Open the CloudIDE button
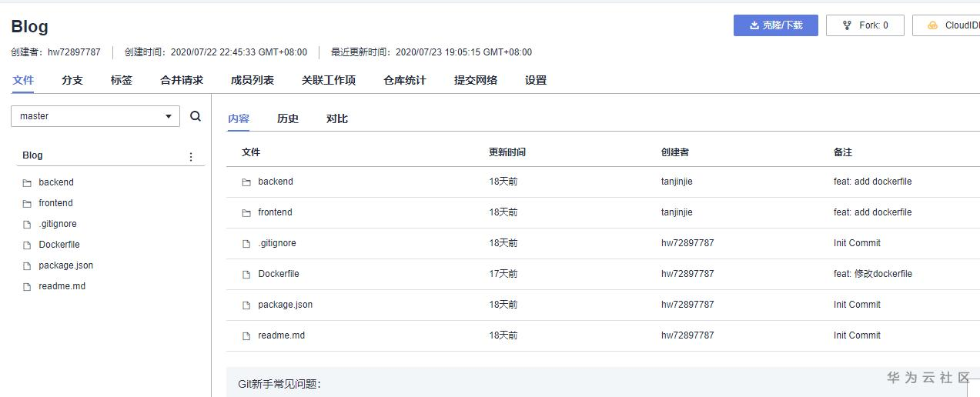The height and width of the screenshot is (397, 980). coord(947,25)
